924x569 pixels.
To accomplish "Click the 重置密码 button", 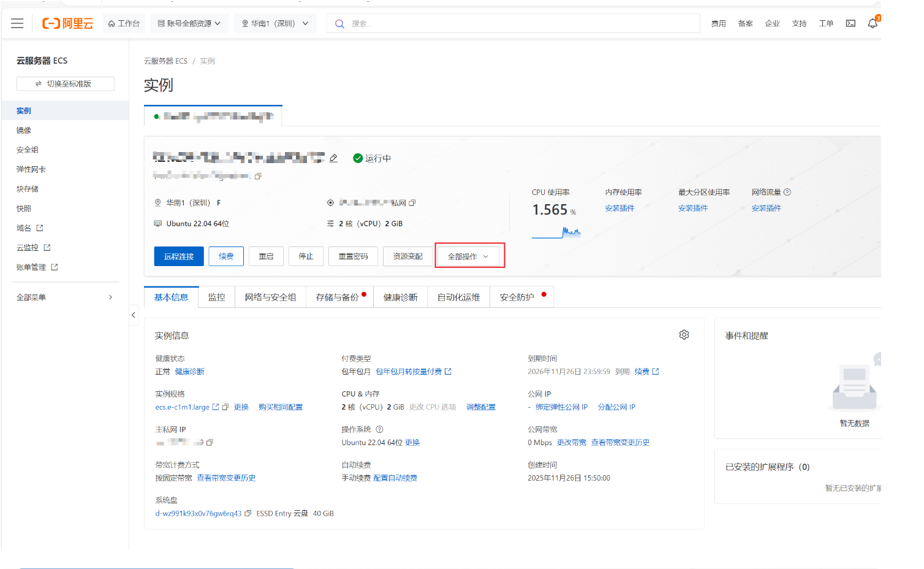I will pos(354,256).
